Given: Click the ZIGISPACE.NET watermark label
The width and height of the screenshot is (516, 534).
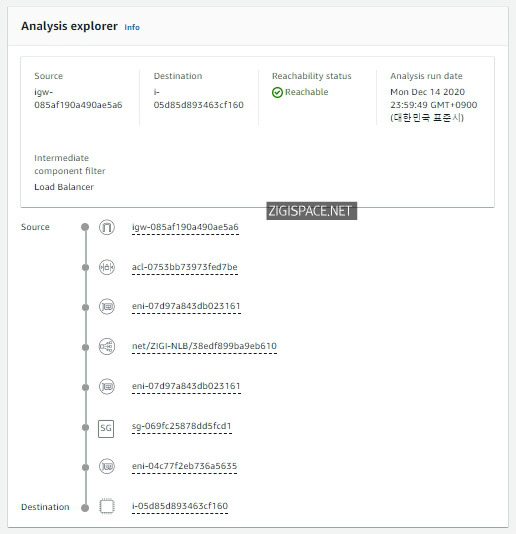Looking at the screenshot, I should pos(312,211).
